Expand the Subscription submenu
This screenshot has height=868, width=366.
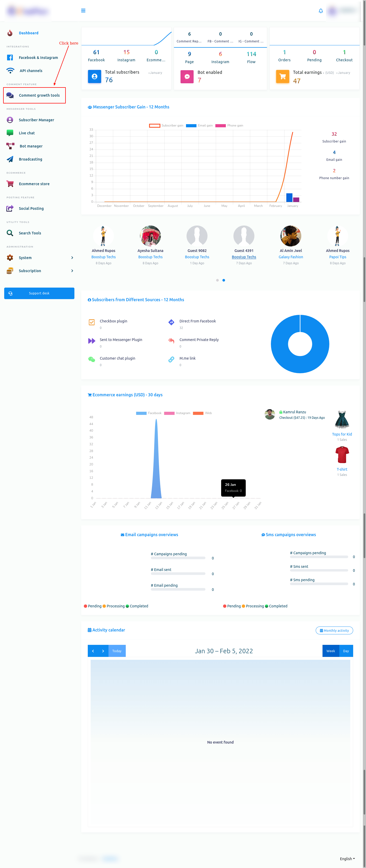coord(72,271)
